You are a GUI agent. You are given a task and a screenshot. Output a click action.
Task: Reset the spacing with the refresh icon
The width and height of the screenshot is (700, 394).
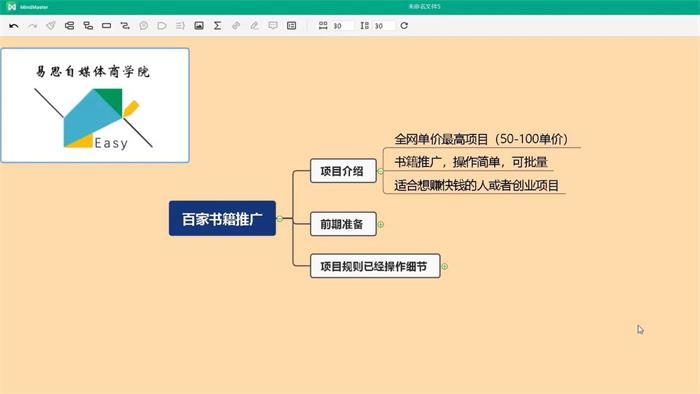pyautogui.click(x=404, y=26)
